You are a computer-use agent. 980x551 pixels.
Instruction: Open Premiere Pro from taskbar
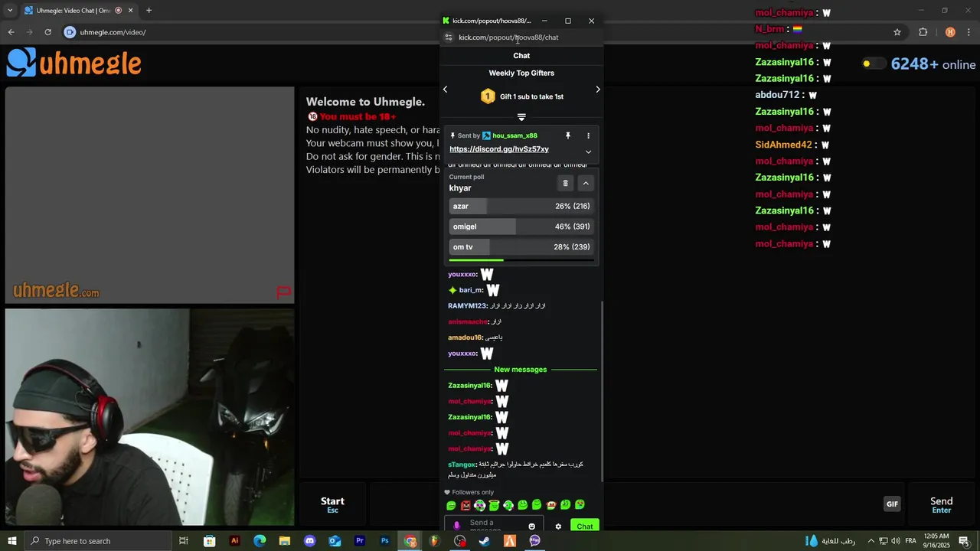point(360,541)
